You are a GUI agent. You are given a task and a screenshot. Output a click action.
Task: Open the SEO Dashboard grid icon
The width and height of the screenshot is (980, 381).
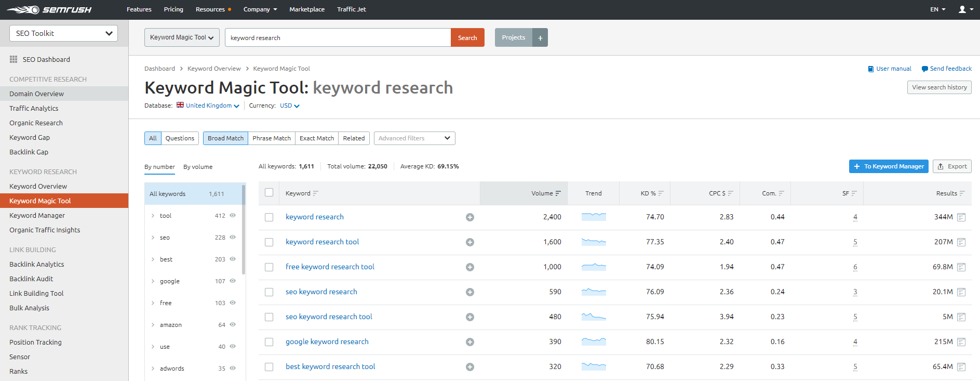[x=14, y=59]
